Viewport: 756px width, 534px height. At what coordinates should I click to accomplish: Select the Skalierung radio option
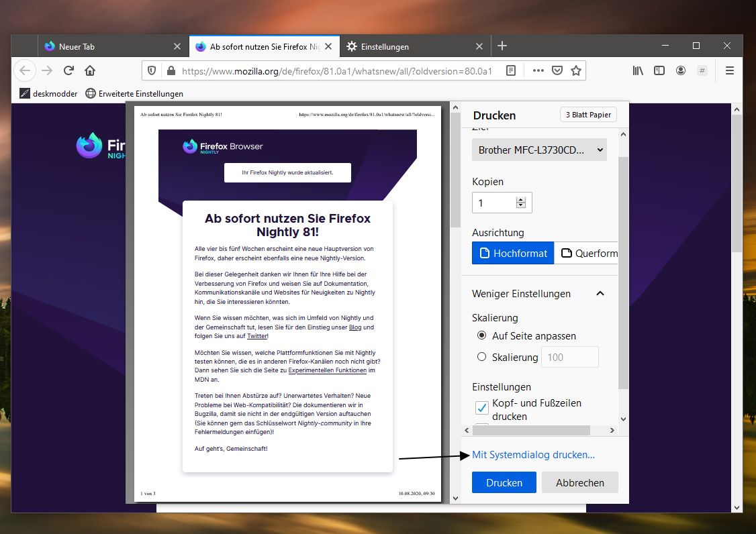[x=481, y=357]
